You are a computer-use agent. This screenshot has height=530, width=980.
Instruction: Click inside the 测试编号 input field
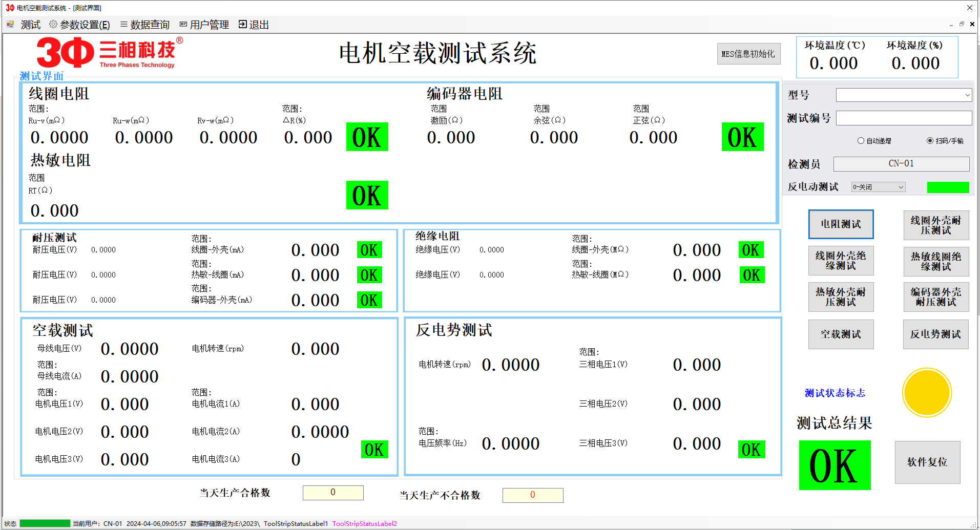coord(903,117)
